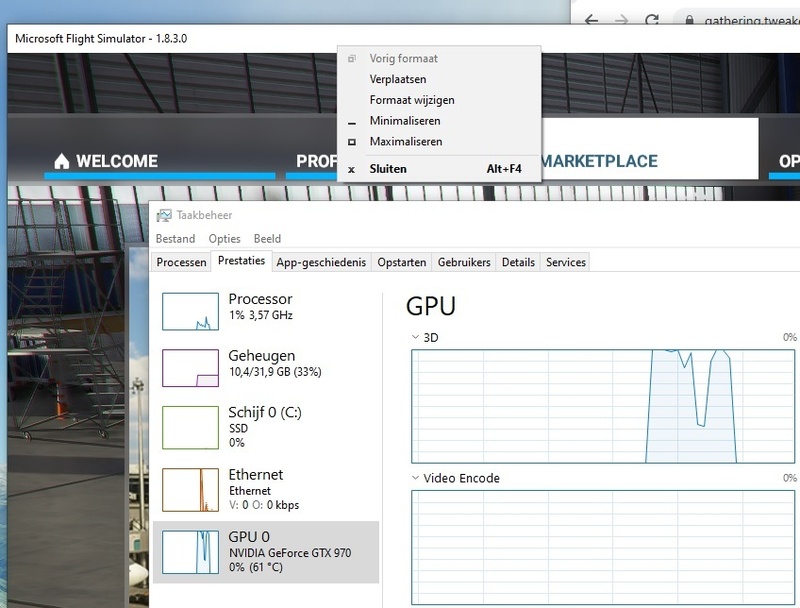800x608 pixels.
Task: Click the GPU heading text
Action: [431, 307]
